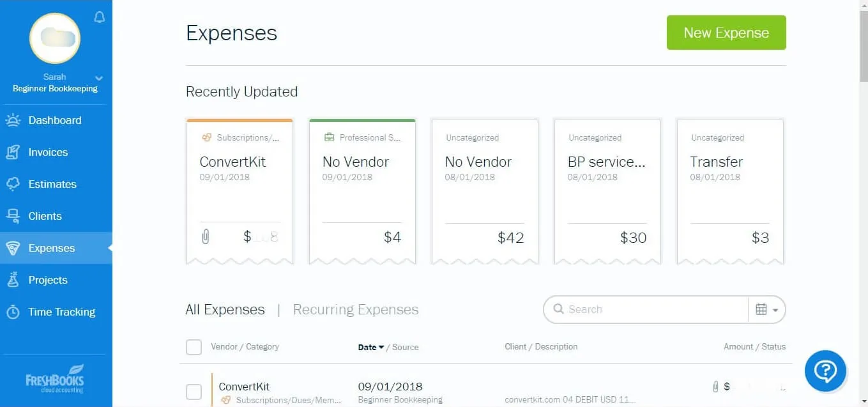
Task: Open the Clients sidebar icon
Action: (x=13, y=216)
